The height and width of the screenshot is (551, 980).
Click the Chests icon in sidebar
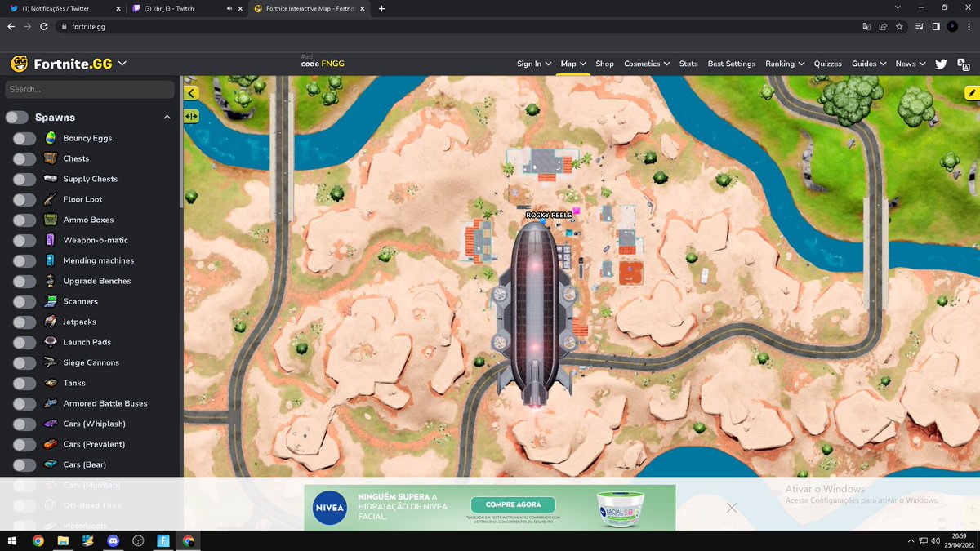[51, 158]
